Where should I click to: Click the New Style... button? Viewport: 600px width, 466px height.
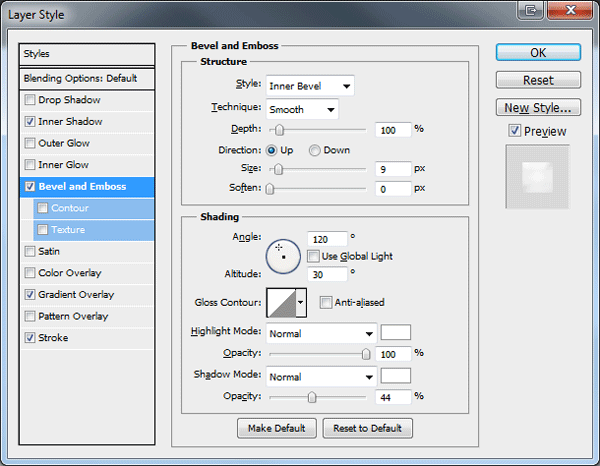pos(538,108)
